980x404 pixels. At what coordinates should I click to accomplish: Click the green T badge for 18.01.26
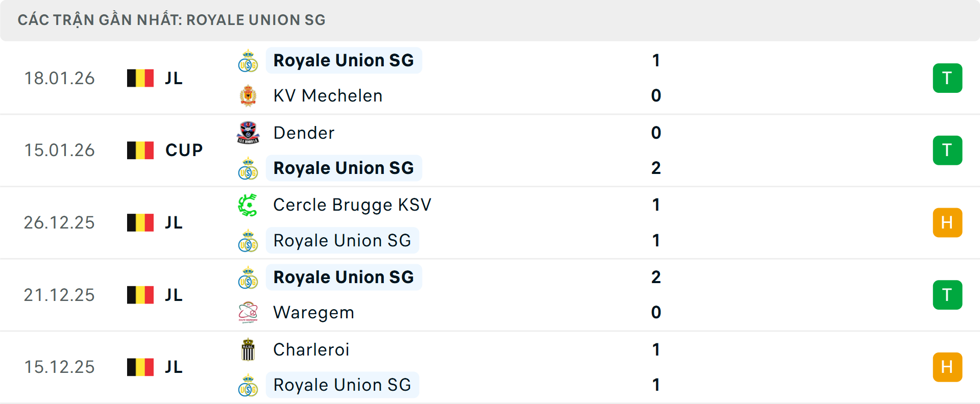947,78
